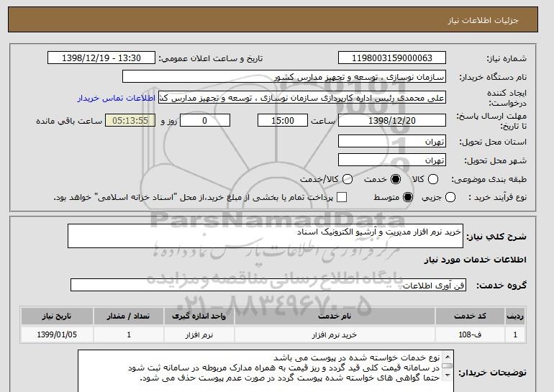The height and width of the screenshot is (392, 554).
Task: Click the down arrow of buyer notes scrollbar
Action: pyautogui.click(x=448, y=375)
